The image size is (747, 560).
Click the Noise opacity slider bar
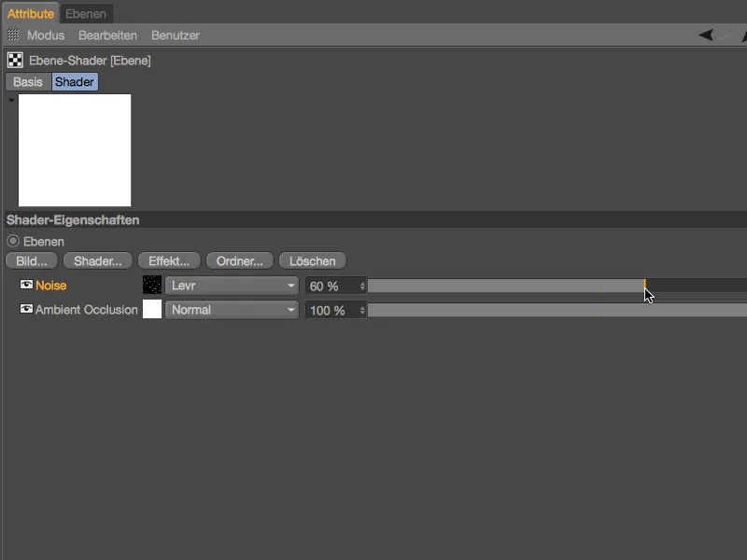(557, 286)
